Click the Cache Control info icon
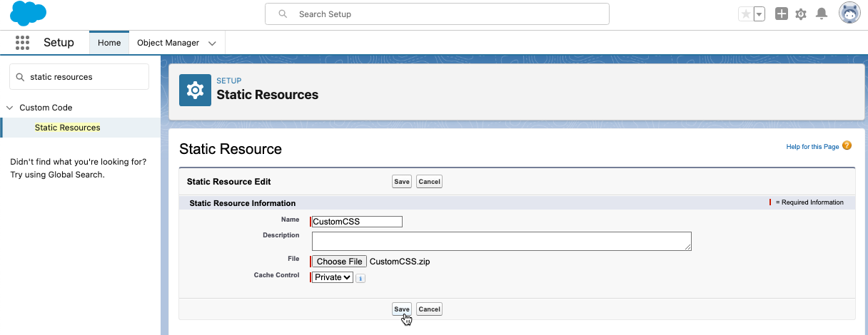Image resolution: width=868 pixels, height=335 pixels. [x=360, y=278]
